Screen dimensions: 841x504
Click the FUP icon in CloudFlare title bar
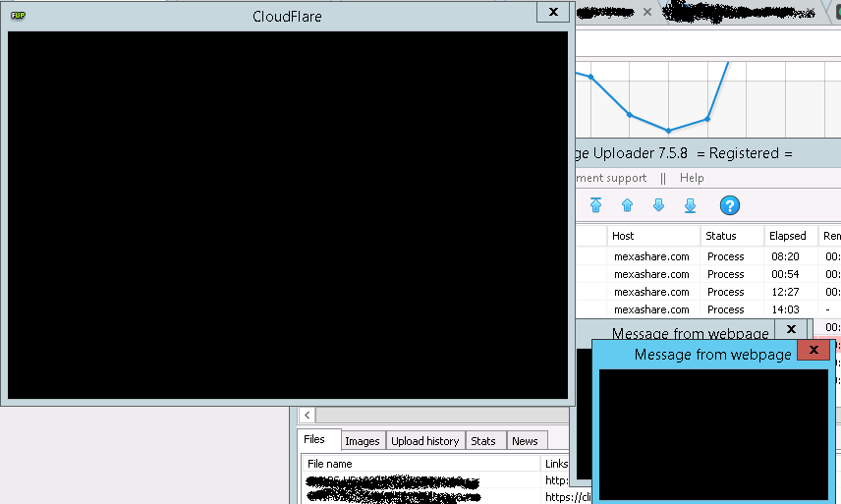(x=18, y=15)
